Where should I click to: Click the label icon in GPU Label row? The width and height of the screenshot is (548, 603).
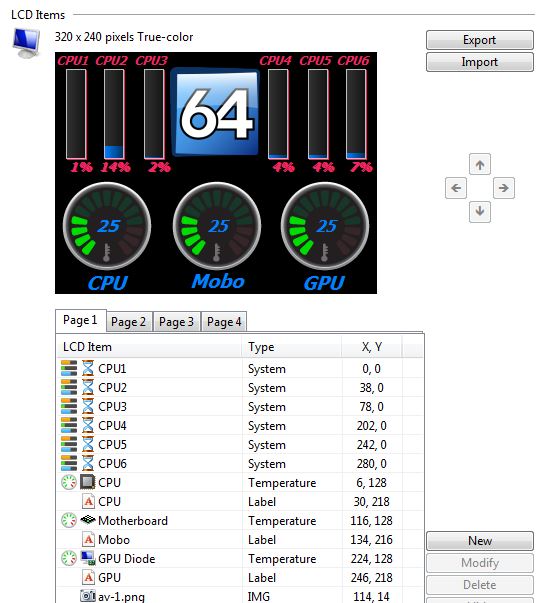[x=88, y=578]
